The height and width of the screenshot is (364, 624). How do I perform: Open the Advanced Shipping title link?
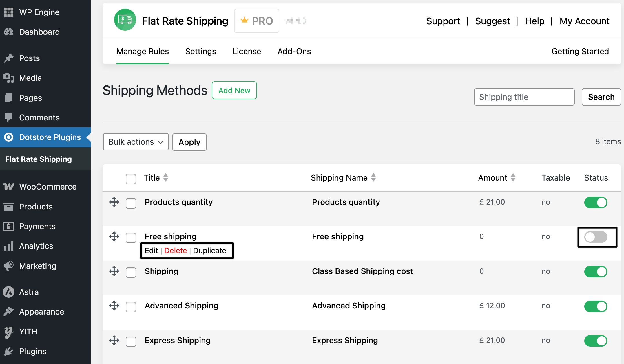(x=181, y=306)
